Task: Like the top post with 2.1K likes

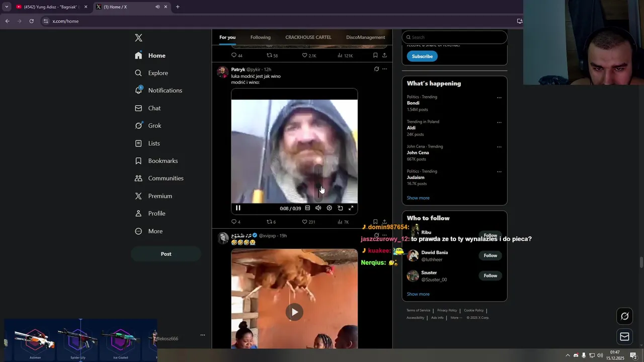Action: (x=309, y=55)
